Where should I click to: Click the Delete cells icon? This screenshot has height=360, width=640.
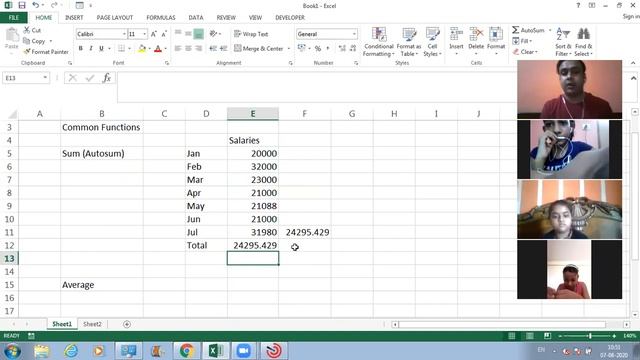tap(476, 34)
